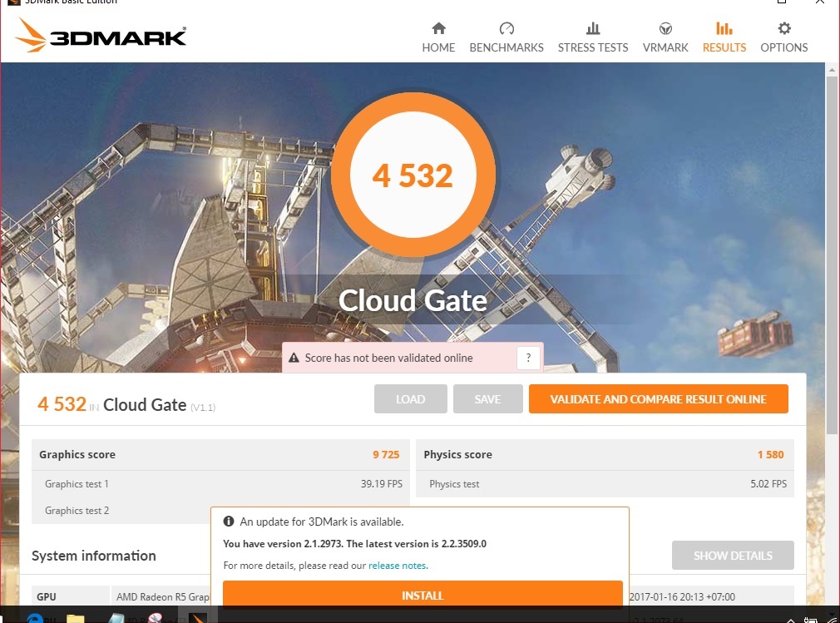Click the question mark help button

pos(528,358)
